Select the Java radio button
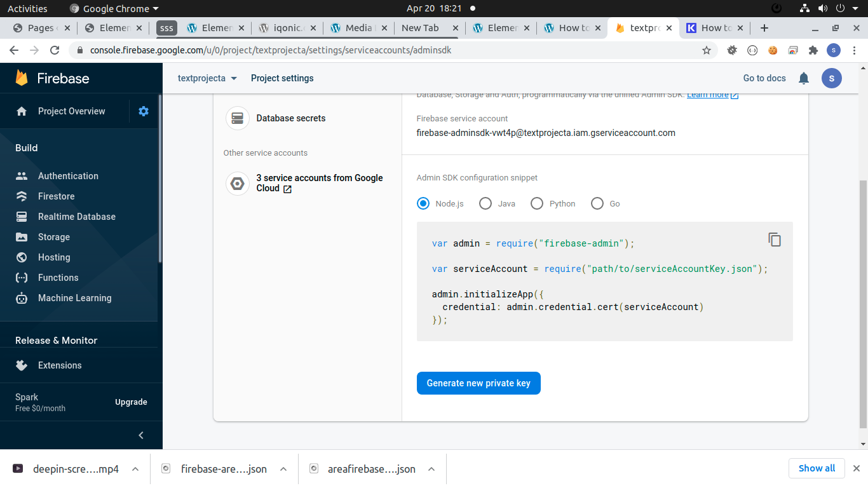868x488 pixels. coord(485,203)
